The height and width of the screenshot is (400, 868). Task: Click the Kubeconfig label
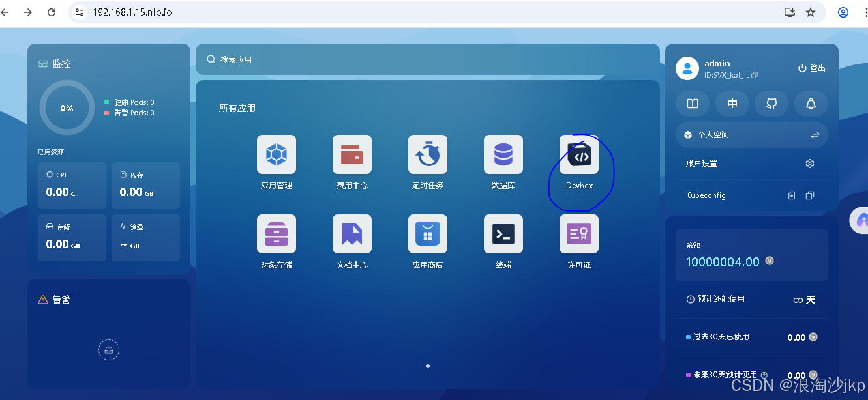pyautogui.click(x=706, y=195)
